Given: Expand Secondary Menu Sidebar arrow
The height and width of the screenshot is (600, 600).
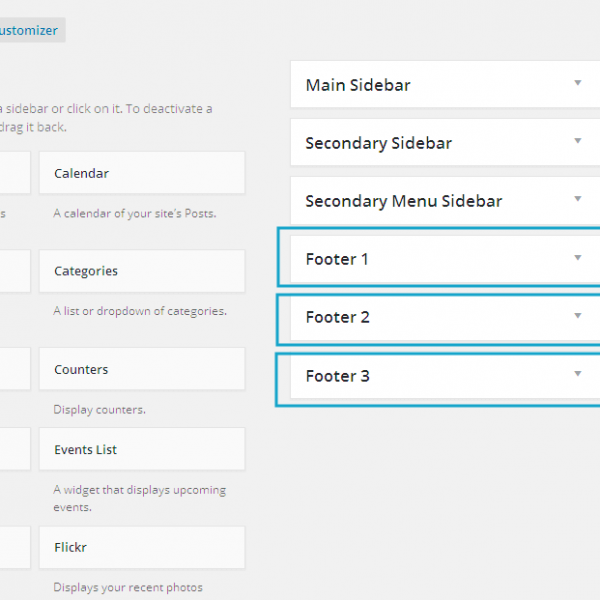Looking at the screenshot, I should click(577, 200).
